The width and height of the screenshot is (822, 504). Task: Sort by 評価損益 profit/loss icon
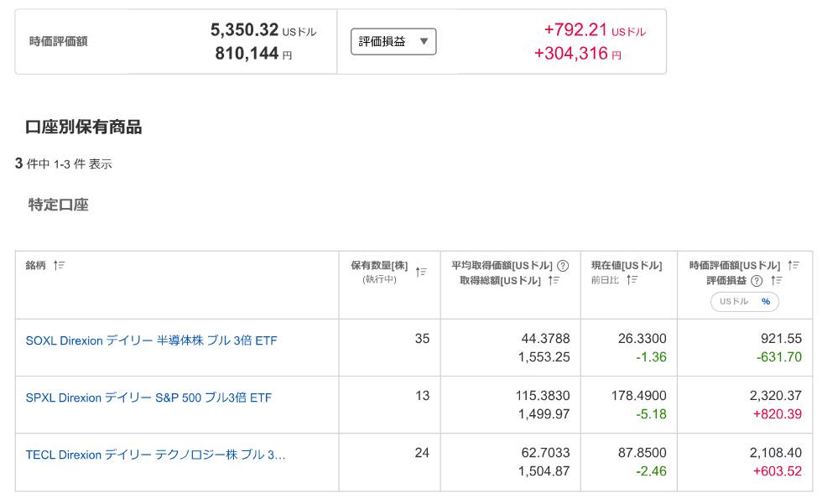point(777,280)
